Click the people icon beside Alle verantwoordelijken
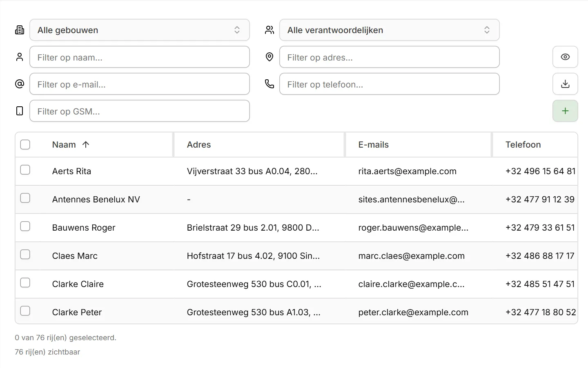Viewport: 588px width, 368px height. [269, 30]
